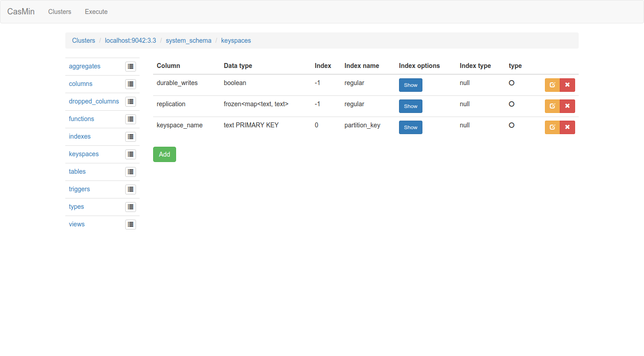Open the dropped_columns table link
The image size is (644, 356).
click(94, 101)
